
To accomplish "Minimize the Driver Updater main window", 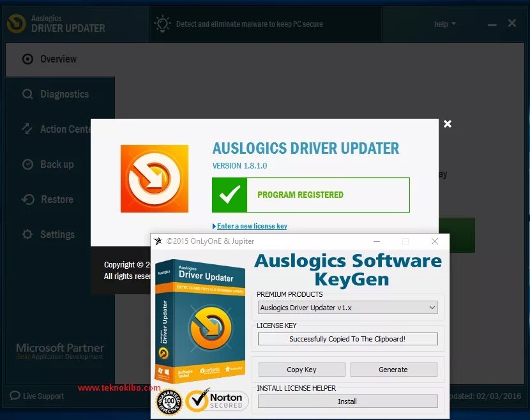I will 492,25.
